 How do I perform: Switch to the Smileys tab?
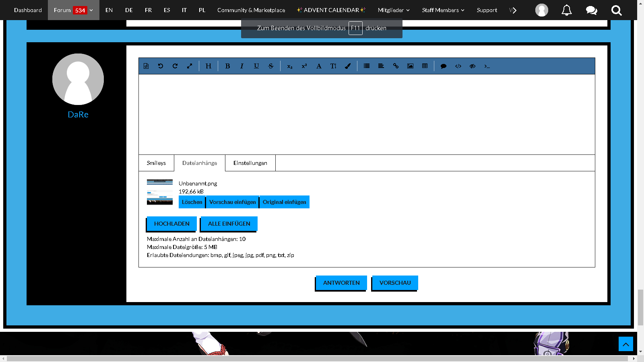click(x=156, y=163)
